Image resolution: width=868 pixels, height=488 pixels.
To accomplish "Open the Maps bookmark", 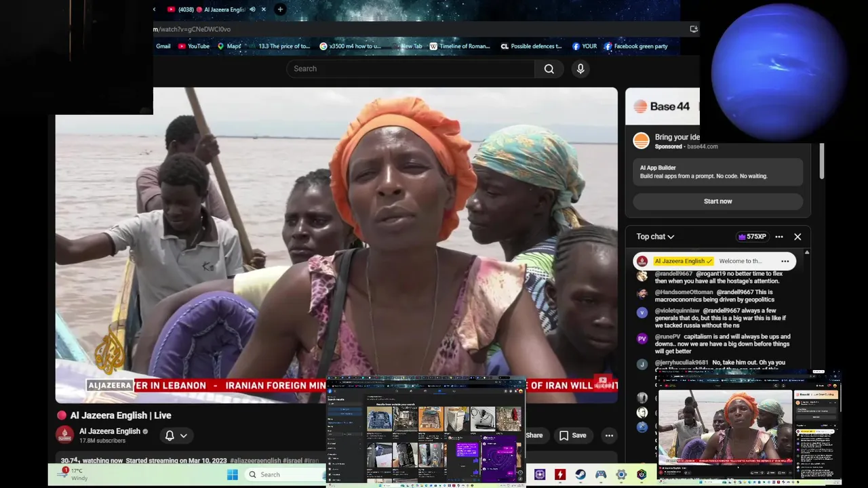I will (x=229, y=46).
